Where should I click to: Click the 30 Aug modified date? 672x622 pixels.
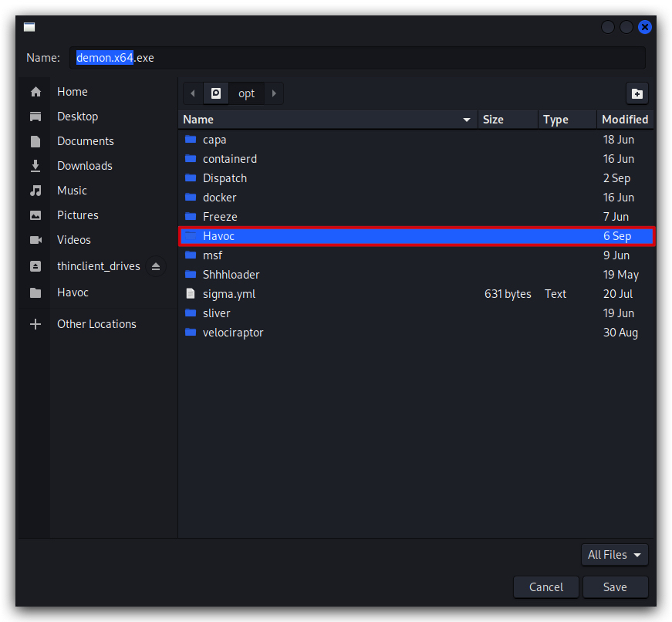[x=620, y=333]
